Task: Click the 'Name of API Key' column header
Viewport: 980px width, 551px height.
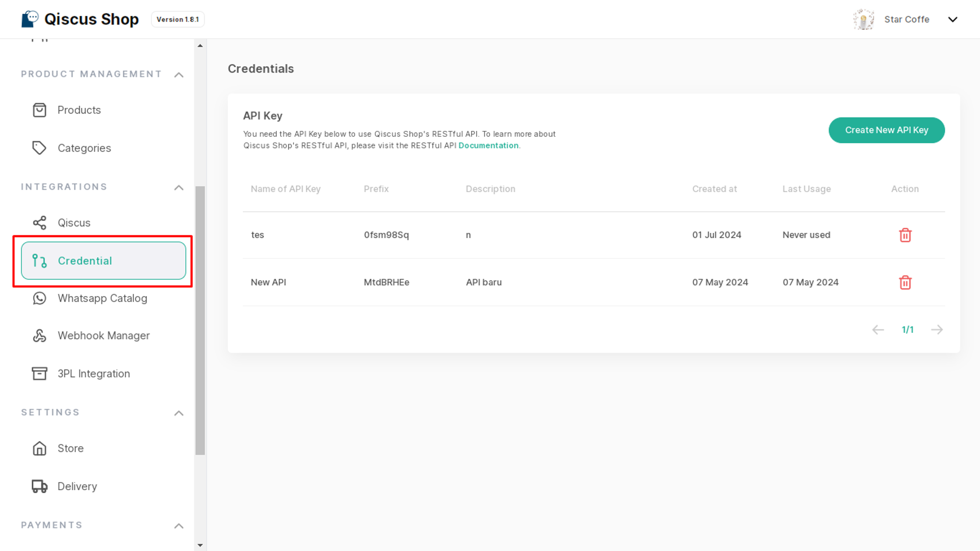Action: point(286,189)
